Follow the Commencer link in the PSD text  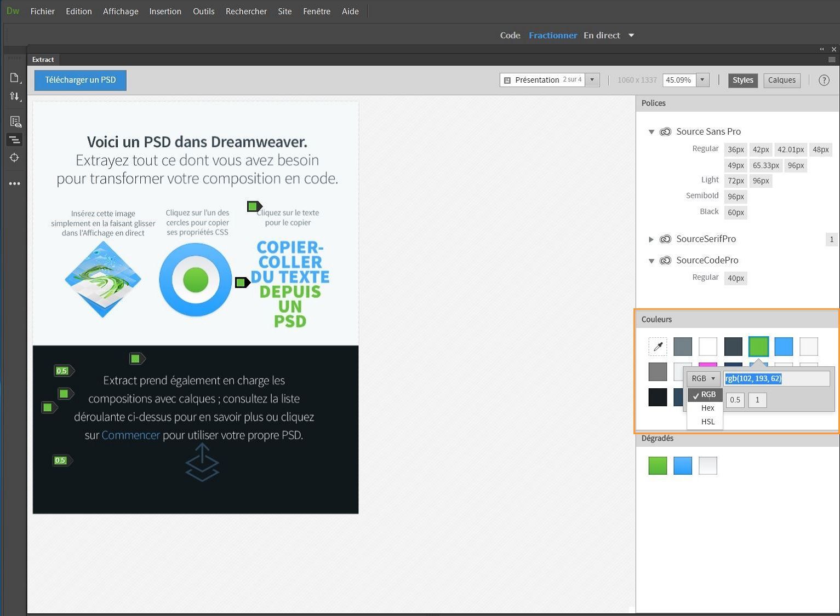point(131,435)
